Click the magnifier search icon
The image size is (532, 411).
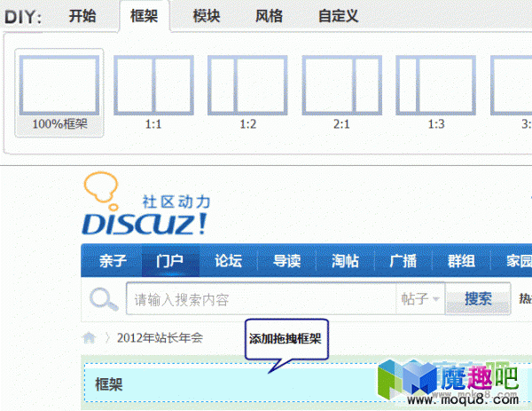pyautogui.click(x=104, y=299)
